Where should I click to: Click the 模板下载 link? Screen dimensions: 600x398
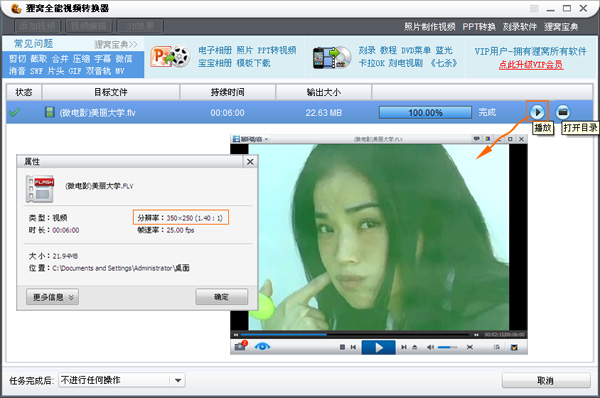(253, 63)
